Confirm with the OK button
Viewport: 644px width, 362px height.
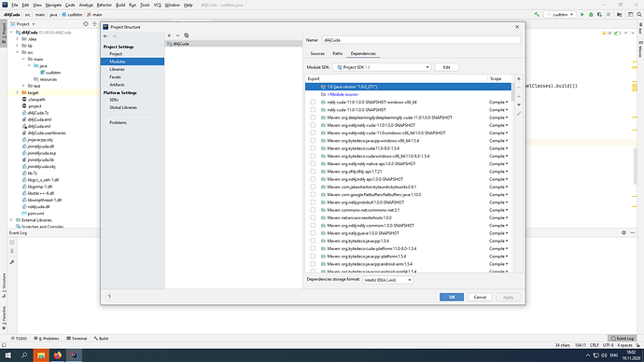pyautogui.click(x=452, y=297)
